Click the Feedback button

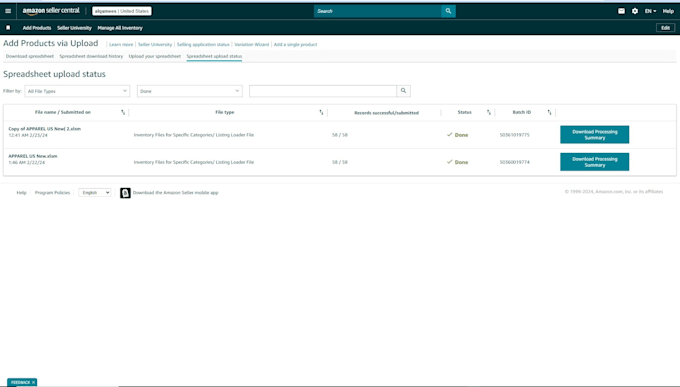click(x=20, y=382)
